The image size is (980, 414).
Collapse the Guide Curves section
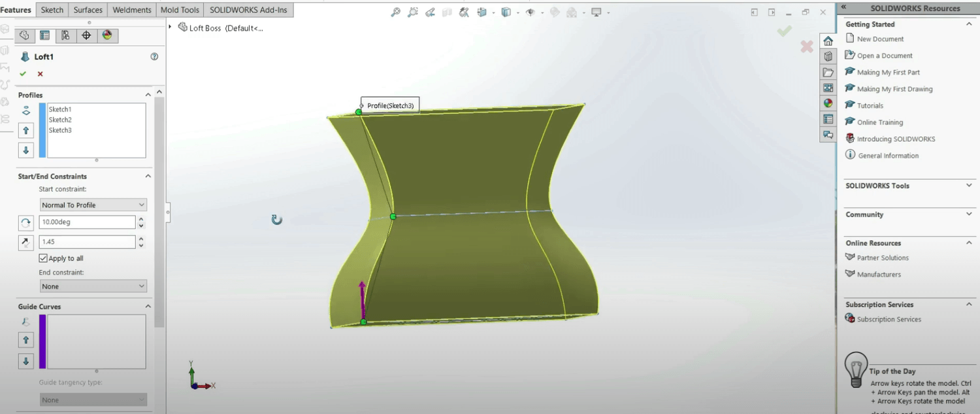(x=148, y=307)
